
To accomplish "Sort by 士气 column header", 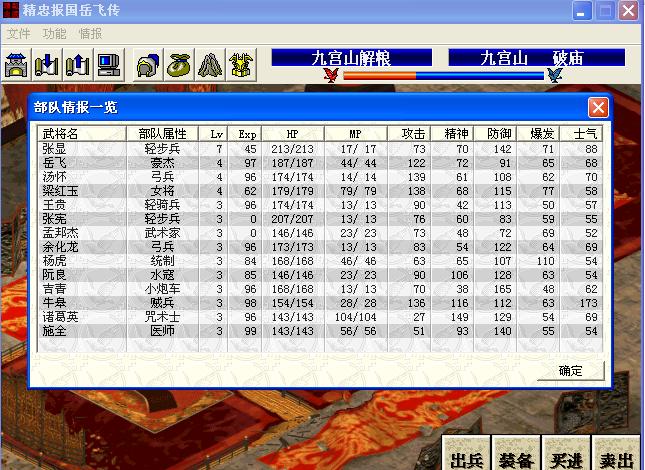I will pyautogui.click(x=581, y=134).
